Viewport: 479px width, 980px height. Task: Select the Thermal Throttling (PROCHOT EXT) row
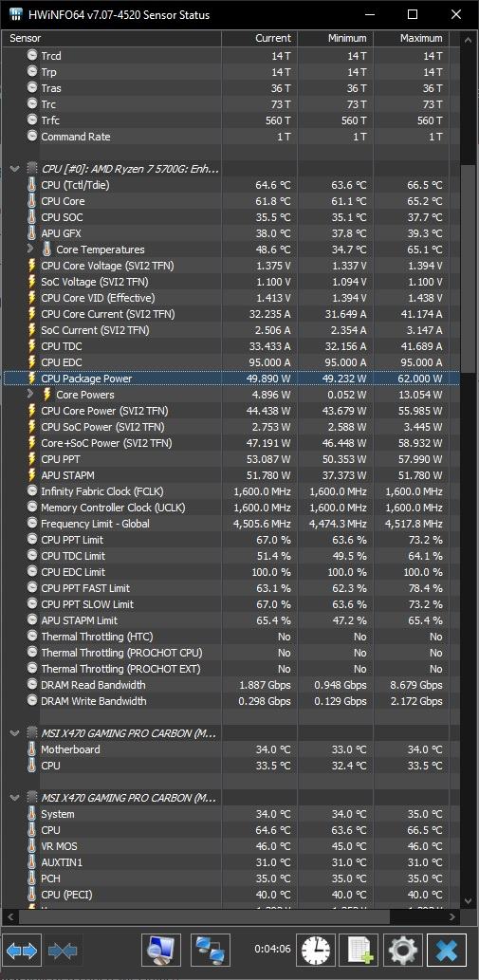point(231,669)
